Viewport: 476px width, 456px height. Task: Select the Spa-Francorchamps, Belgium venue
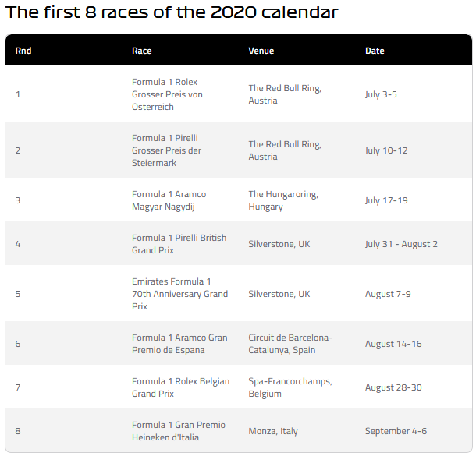click(290, 387)
